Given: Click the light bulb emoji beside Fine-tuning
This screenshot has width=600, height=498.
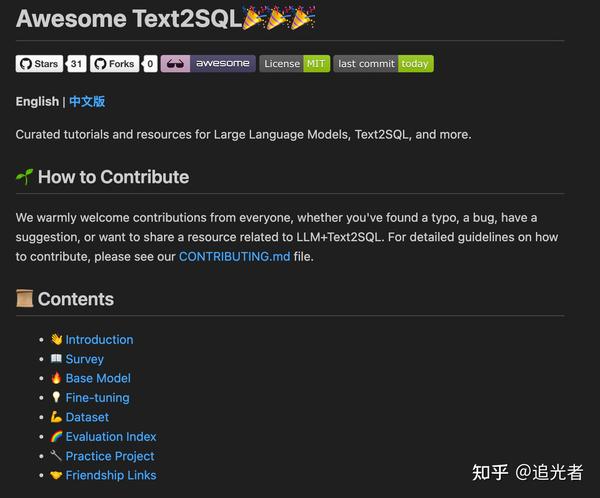Looking at the screenshot, I should [x=56, y=397].
